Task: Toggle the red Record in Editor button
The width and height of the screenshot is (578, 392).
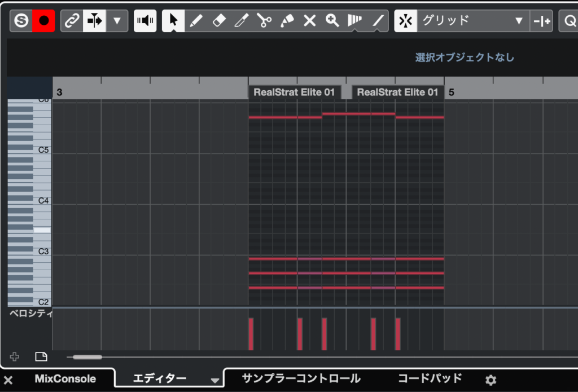Action: click(43, 21)
